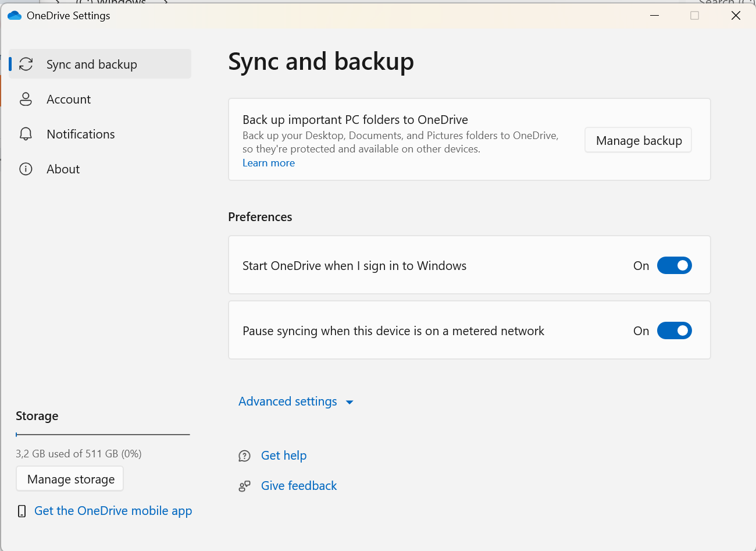Click the Manage backup button

coord(639,140)
